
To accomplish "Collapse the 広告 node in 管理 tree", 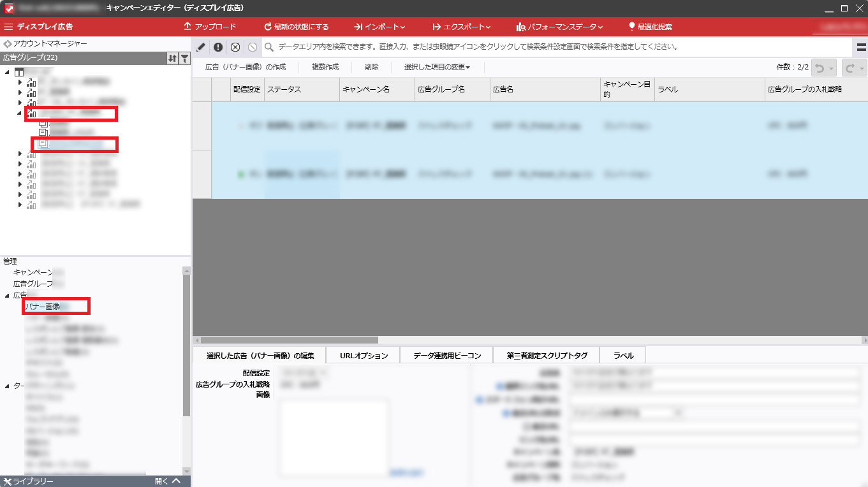I will tap(7, 295).
